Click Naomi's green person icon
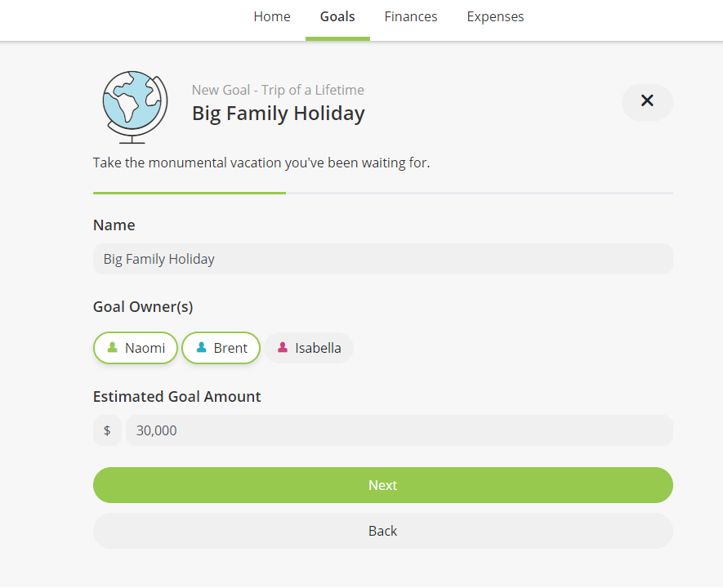Image resolution: width=723 pixels, height=588 pixels. [112, 347]
